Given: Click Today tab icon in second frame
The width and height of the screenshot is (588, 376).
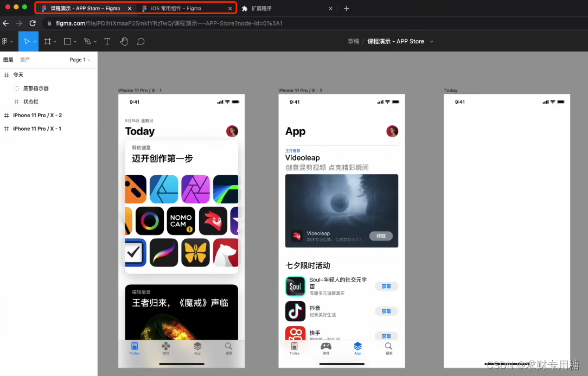Looking at the screenshot, I should [x=295, y=346].
